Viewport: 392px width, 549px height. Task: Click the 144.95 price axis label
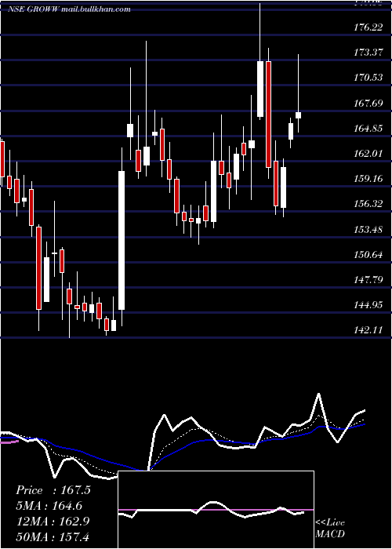(368, 305)
